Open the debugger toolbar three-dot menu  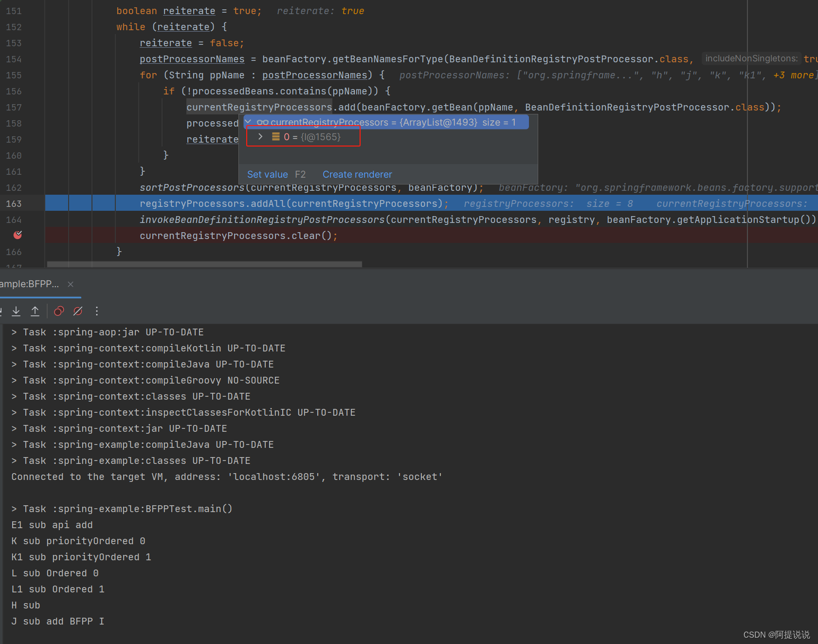[97, 311]
